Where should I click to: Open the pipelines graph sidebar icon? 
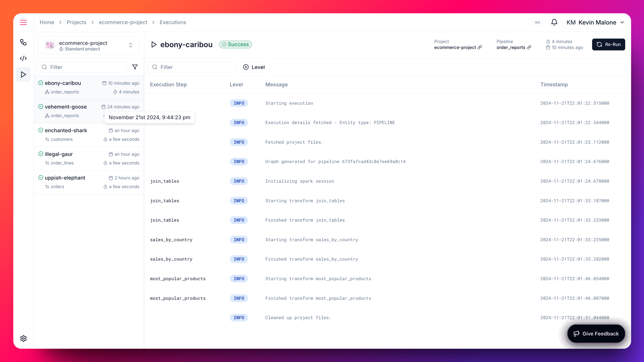(x=23, y=42)
